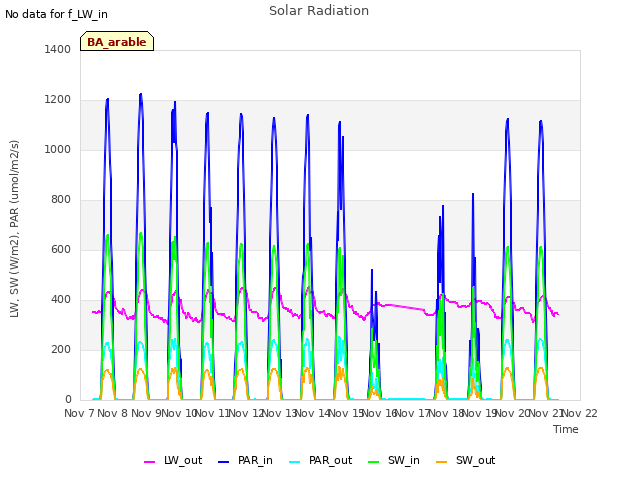Click the blue PAR_in legend swatch
Viewport: 640px width, 480px height.
[x=223, y=462]
